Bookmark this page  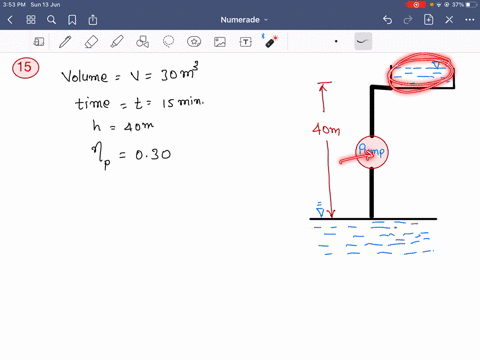click(x=72, y=20)
